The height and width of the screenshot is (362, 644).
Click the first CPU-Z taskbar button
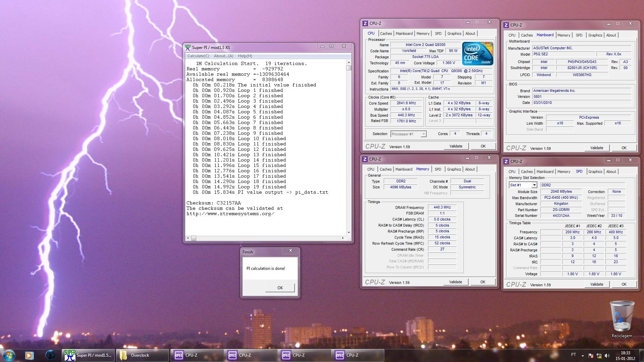(x=197, y=355)
